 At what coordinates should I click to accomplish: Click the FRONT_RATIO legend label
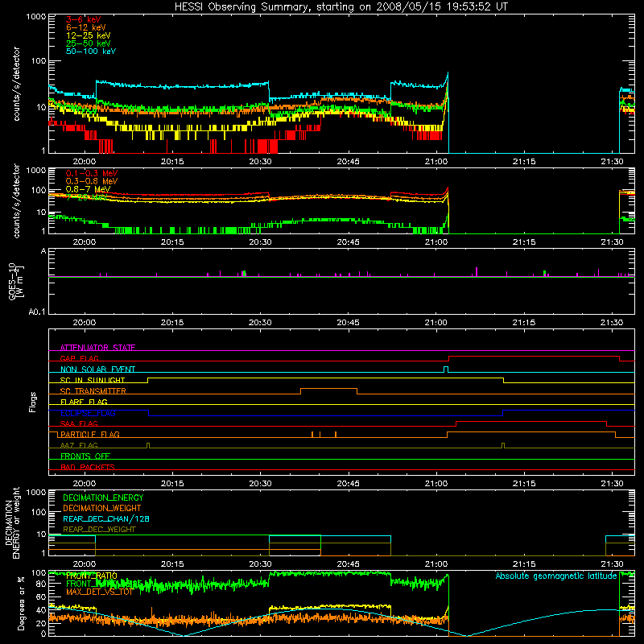pos(91,576)
